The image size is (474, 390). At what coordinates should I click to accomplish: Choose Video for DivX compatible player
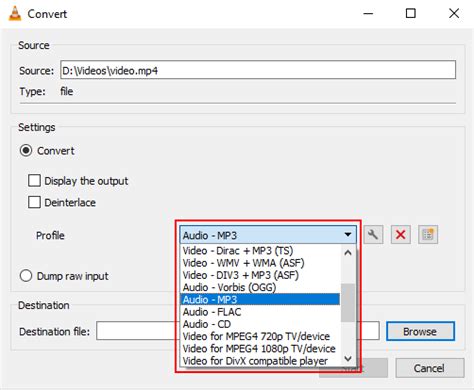(260, 361)
